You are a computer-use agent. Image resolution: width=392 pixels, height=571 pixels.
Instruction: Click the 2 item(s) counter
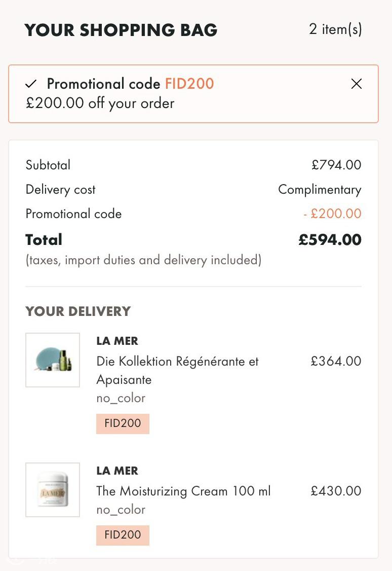[x=335, y=29]
